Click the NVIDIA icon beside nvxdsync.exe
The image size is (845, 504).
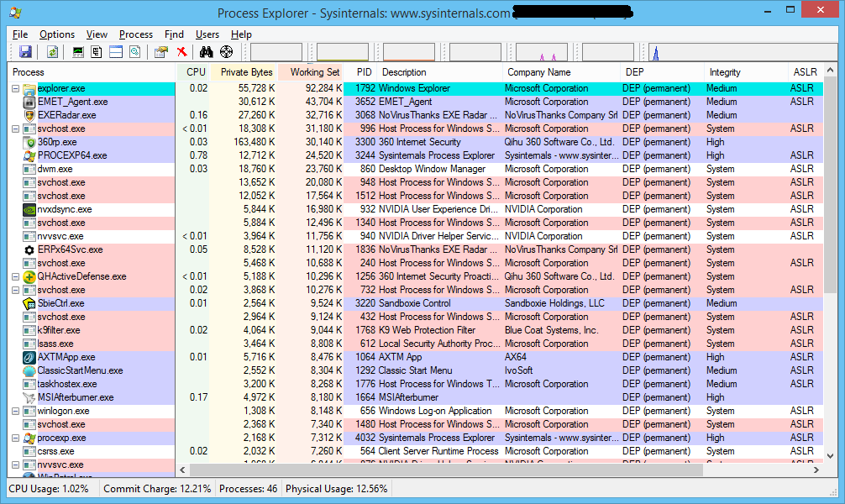click(29, 209)
